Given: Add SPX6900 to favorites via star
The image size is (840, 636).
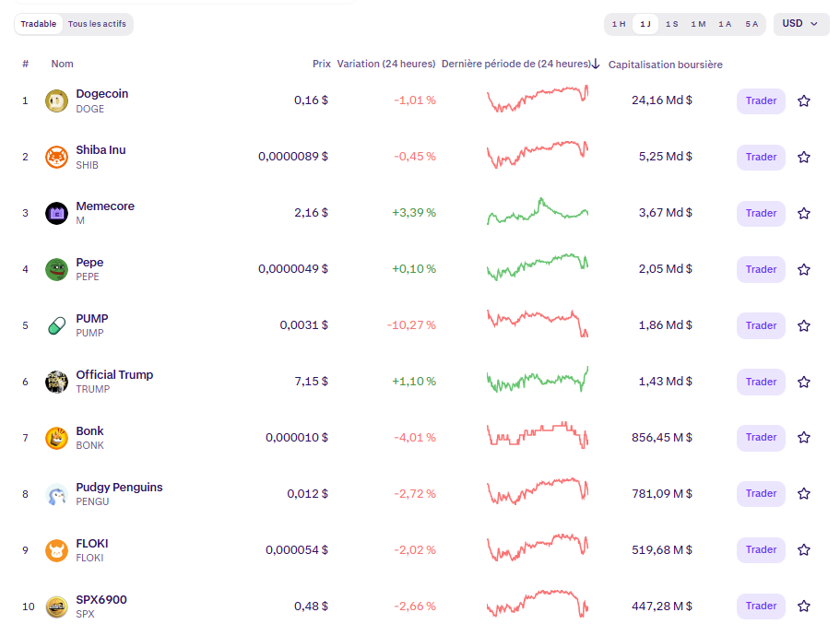Looking at the screenshot, I should click(x=803, y=606).
